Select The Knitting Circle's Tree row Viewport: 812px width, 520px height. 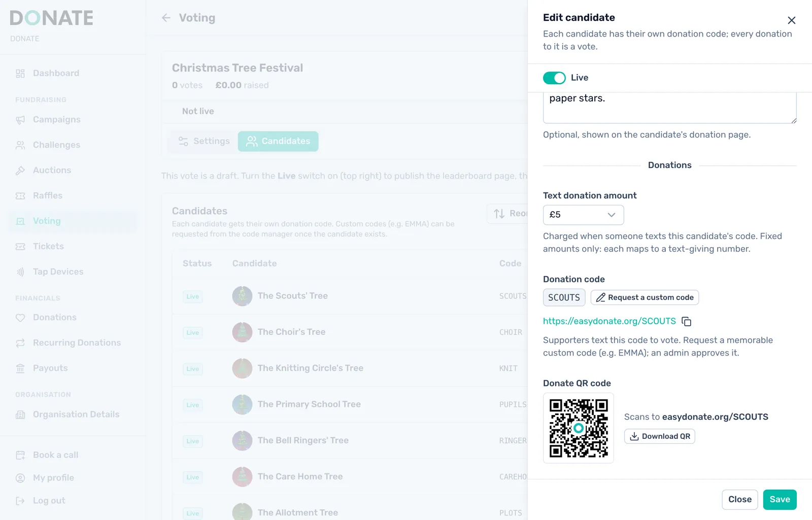click(x=350, y=368)
